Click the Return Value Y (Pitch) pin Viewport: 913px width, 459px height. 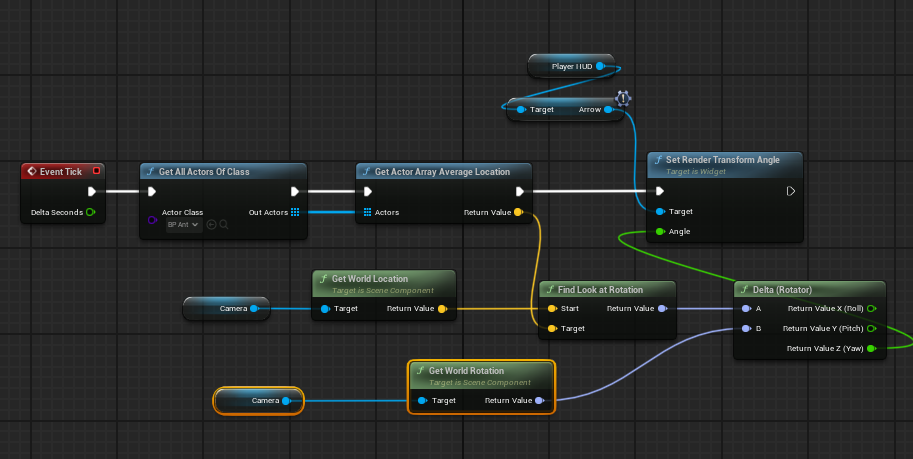click(872, 329)
